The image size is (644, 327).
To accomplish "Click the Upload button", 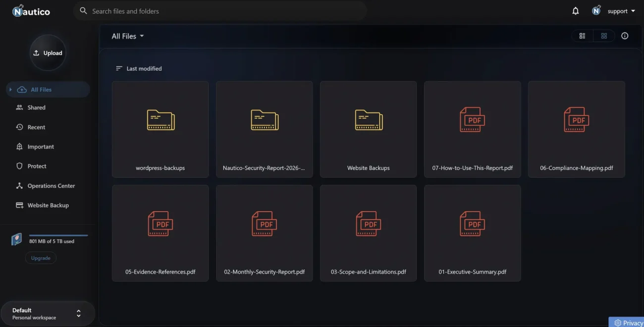I will click(x=48, y=53).
